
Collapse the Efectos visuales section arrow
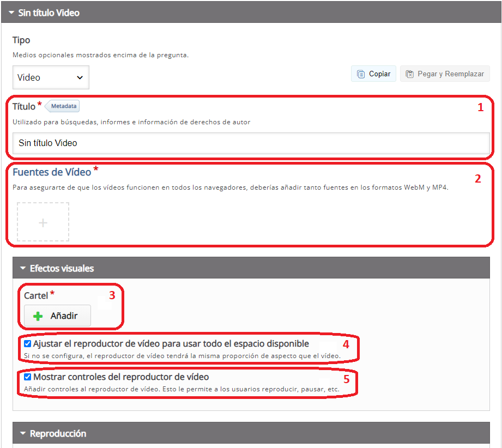tap(22, 269)
